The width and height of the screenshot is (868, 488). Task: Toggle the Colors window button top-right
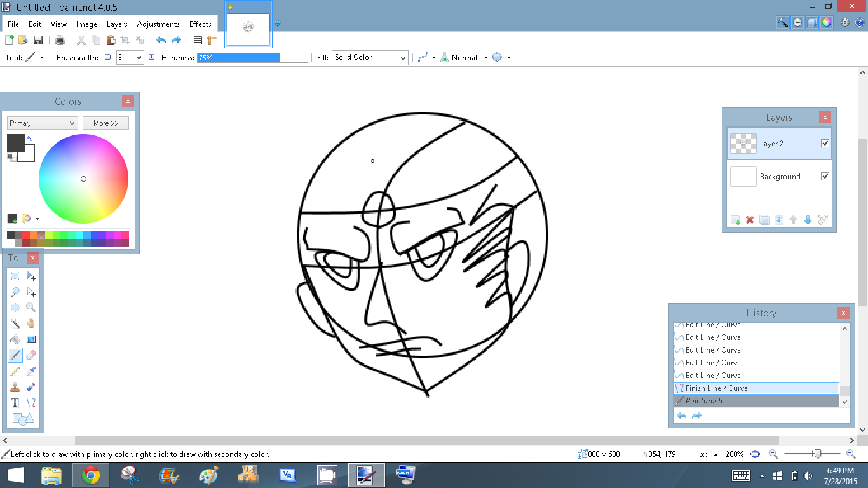[826, 22]
